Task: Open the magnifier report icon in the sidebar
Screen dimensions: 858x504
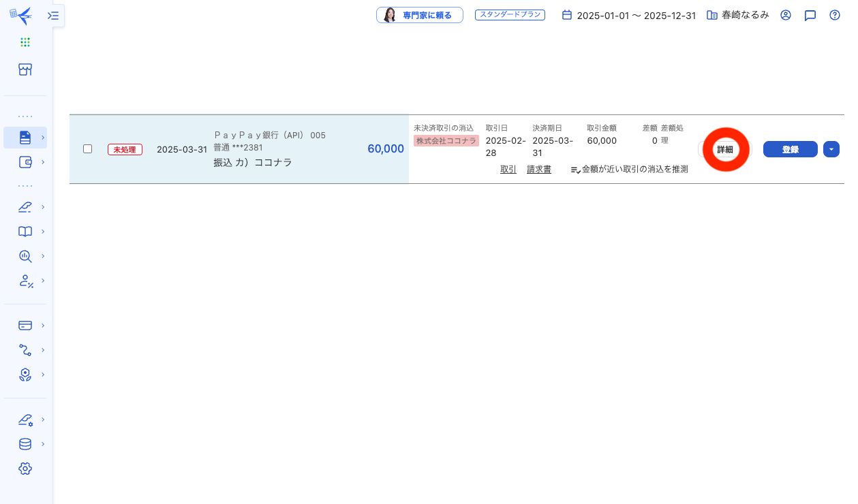Action: point(25,256)
